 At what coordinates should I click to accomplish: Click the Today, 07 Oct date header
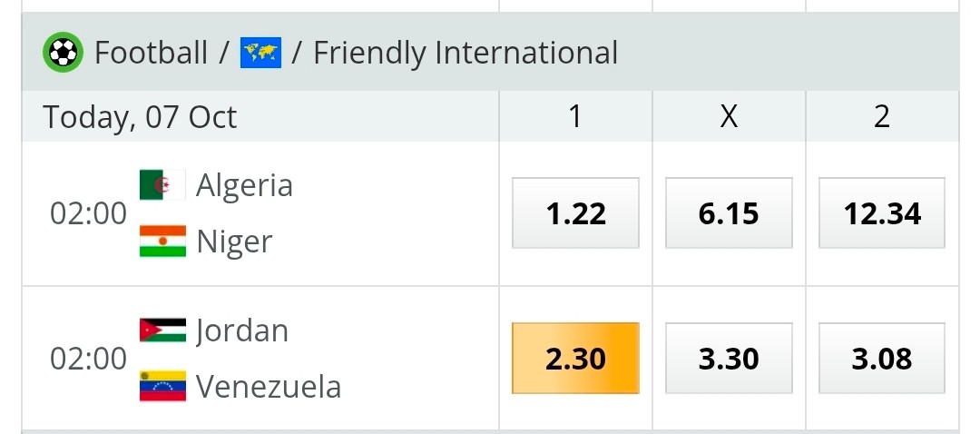coord(140,117)
